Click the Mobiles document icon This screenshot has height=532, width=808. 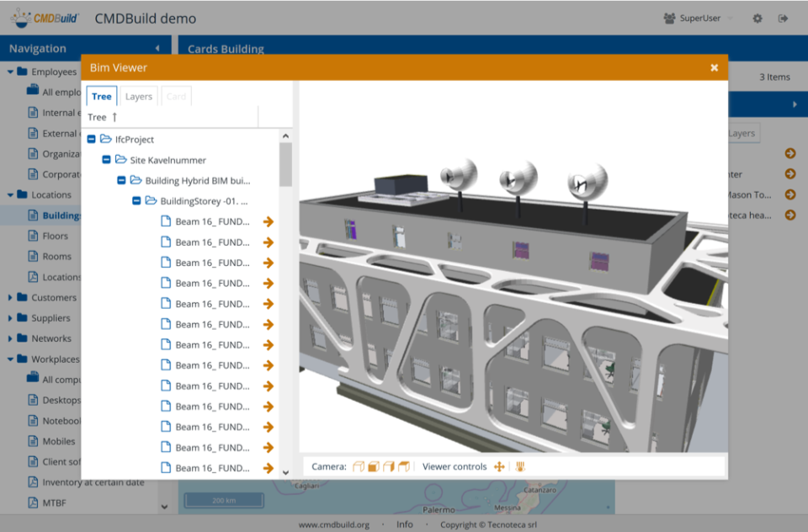pos(33,441)
